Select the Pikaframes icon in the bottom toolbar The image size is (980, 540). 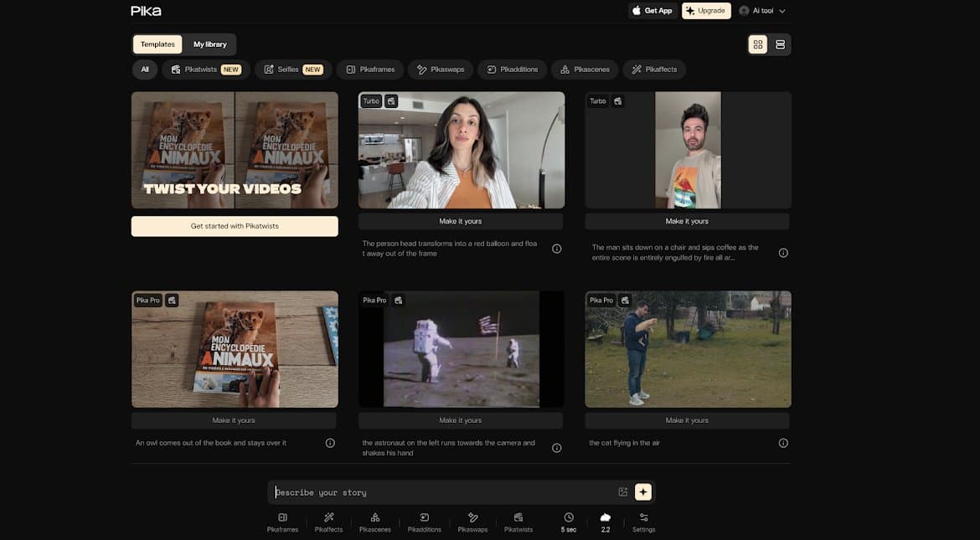click(x=282, y=521)
